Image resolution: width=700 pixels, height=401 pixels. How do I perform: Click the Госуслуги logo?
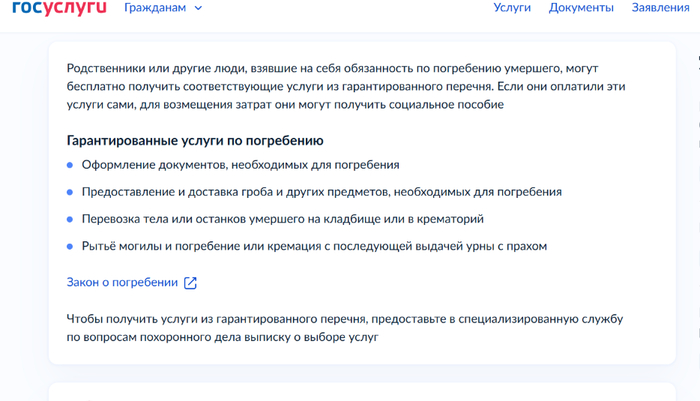click(59, 8)
